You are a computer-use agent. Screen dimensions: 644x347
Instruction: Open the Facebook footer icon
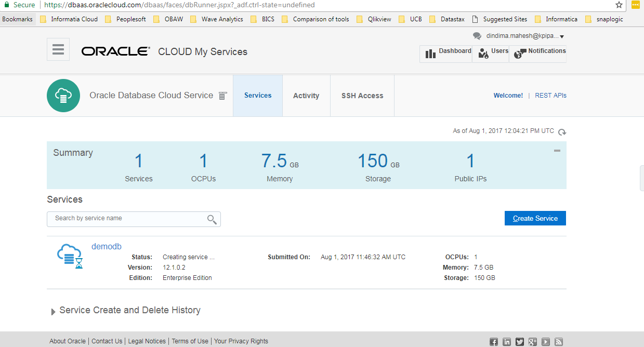pos(494,342)
